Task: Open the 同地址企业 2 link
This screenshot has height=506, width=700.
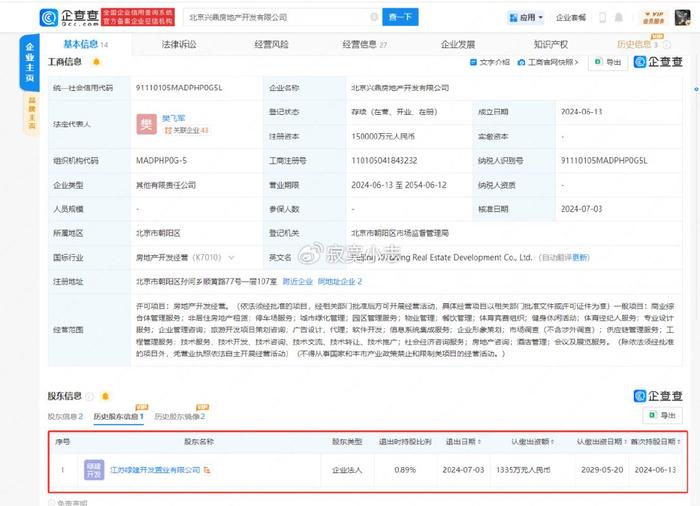Action: click(x=340, y=281)
